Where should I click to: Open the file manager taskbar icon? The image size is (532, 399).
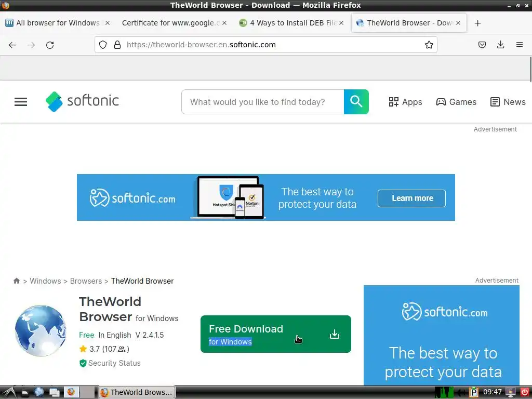(x=25, y=393)
